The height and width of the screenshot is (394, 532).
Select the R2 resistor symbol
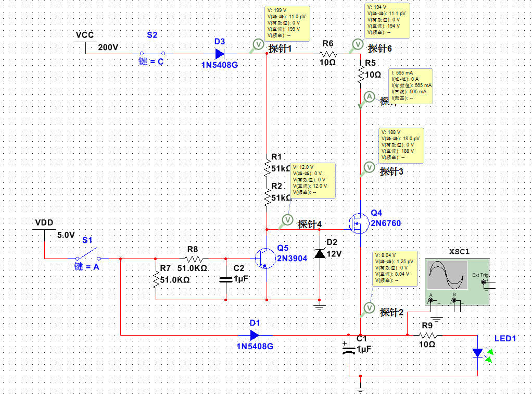point(267,198)
